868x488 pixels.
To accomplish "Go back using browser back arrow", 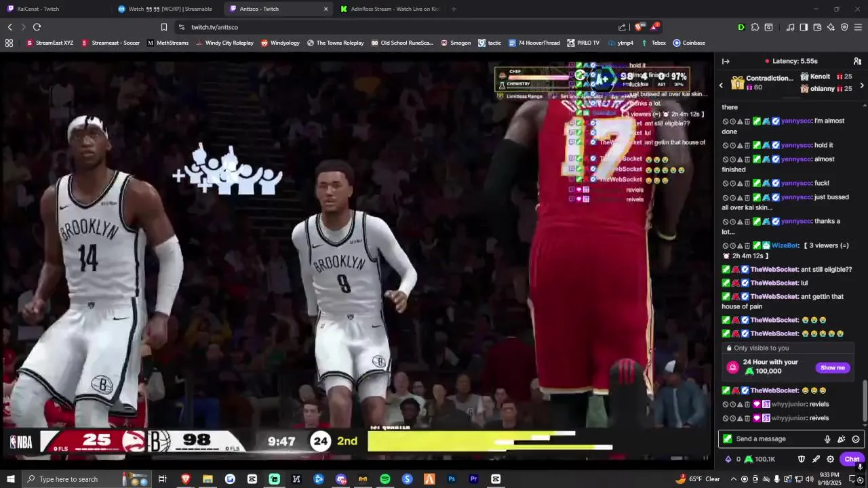I will tap(9, 27).
